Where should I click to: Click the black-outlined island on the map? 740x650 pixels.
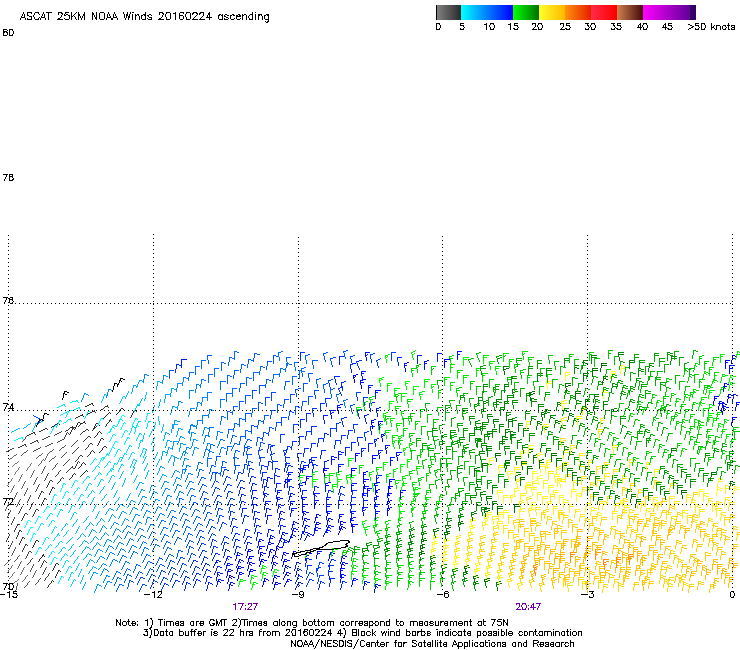pyautogui.click(x=321, y=548)
